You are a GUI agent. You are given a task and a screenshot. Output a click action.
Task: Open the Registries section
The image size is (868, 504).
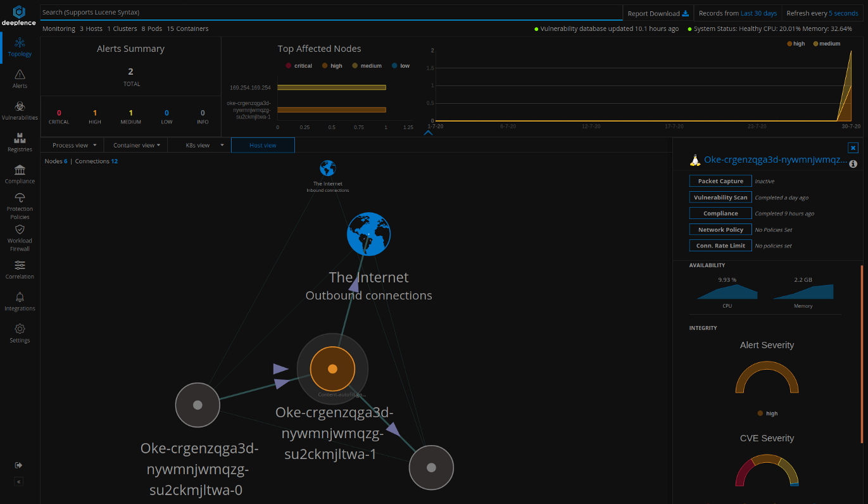click(20, 141)
